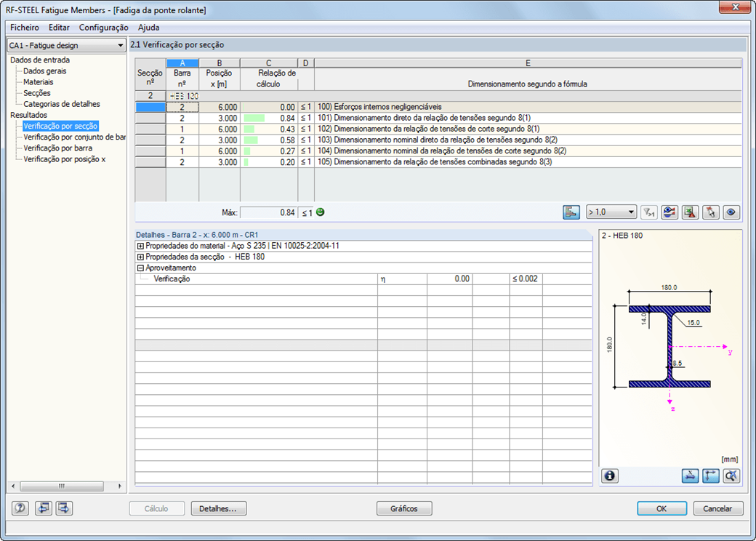Select the Dados de entrada tree node
The height and width of the screenshot is (541, 756).
tap(40, 60)
